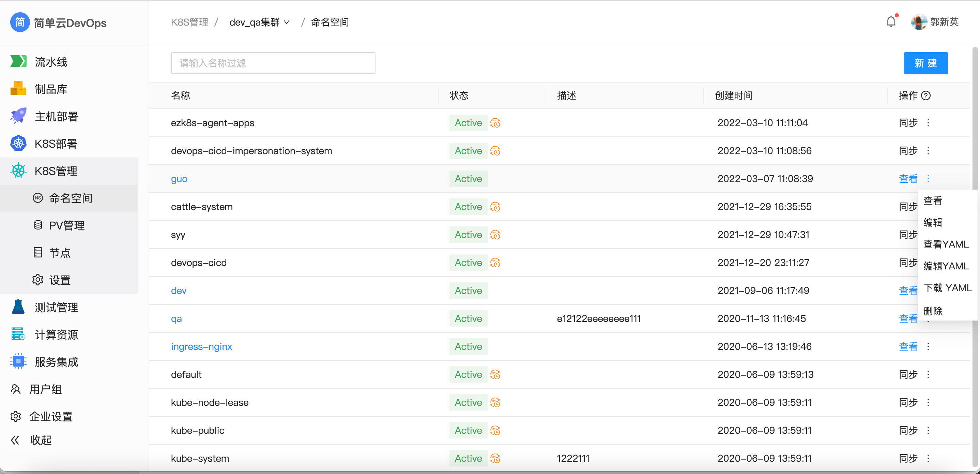
Task: Choose 编辑YAML from the context menu
Action: click(x=946, y=266)
